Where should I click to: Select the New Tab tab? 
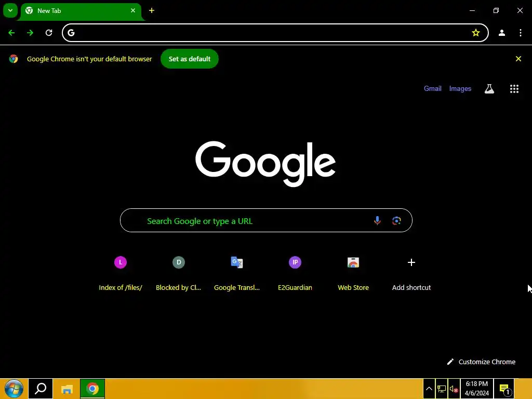point(81,11)
